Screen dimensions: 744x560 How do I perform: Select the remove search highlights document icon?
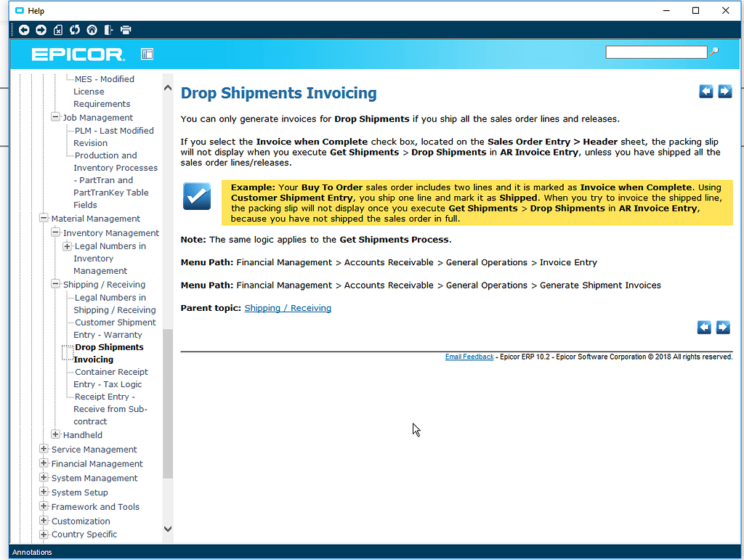click(59, 30)
